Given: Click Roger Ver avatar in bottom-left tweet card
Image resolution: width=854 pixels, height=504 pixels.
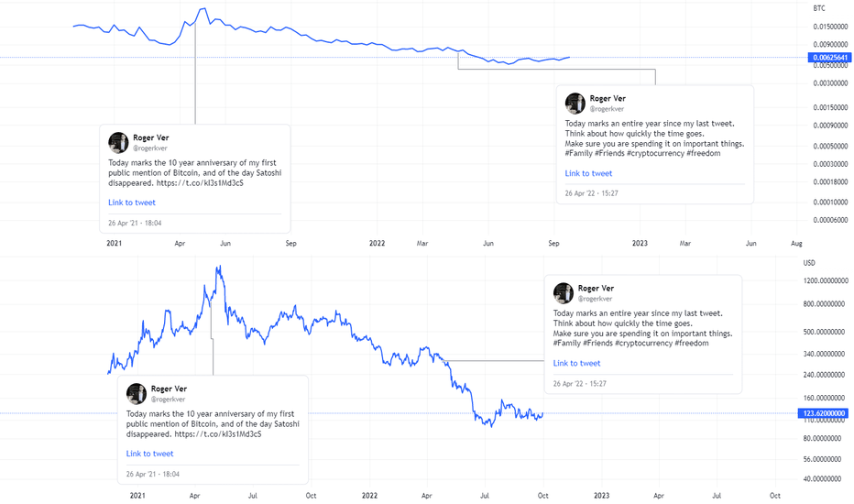Looking at the screenshot, I should click(x=137, y=394).
